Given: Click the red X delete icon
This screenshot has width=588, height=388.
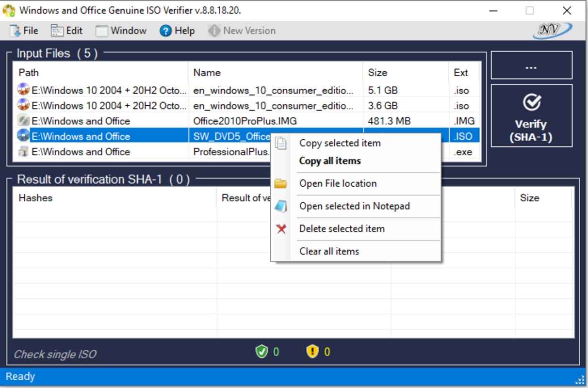Looking at the screenshot, I should [281, 228].
